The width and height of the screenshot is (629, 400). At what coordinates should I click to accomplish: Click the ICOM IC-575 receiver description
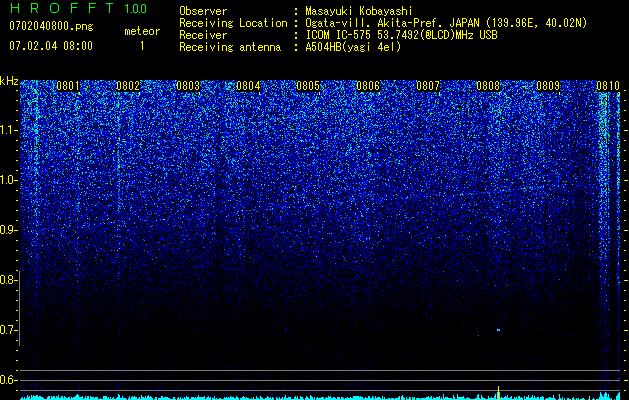tap(401, 35)
